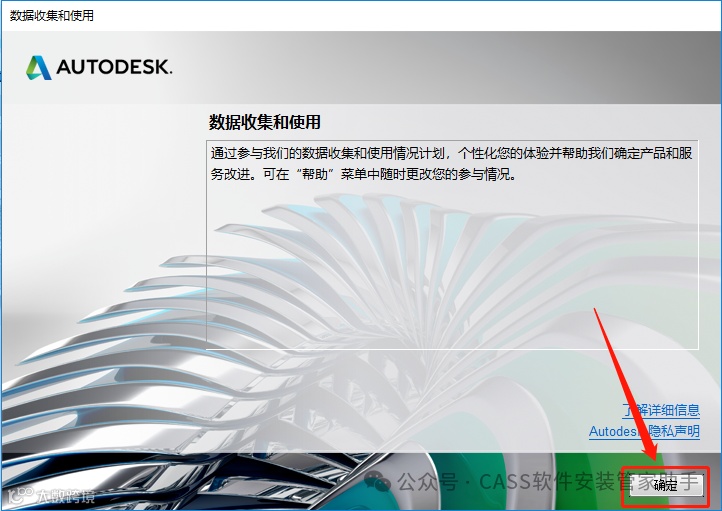Click the 确定 button

[666, 485]
